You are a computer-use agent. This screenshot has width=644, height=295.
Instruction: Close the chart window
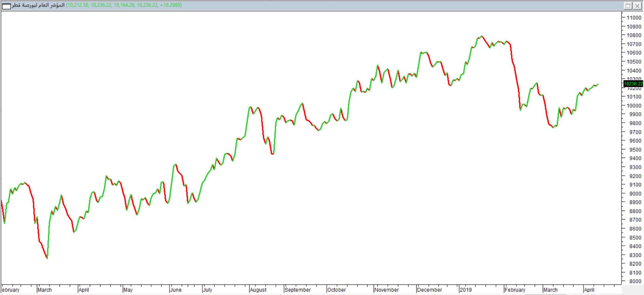[637, 6]
